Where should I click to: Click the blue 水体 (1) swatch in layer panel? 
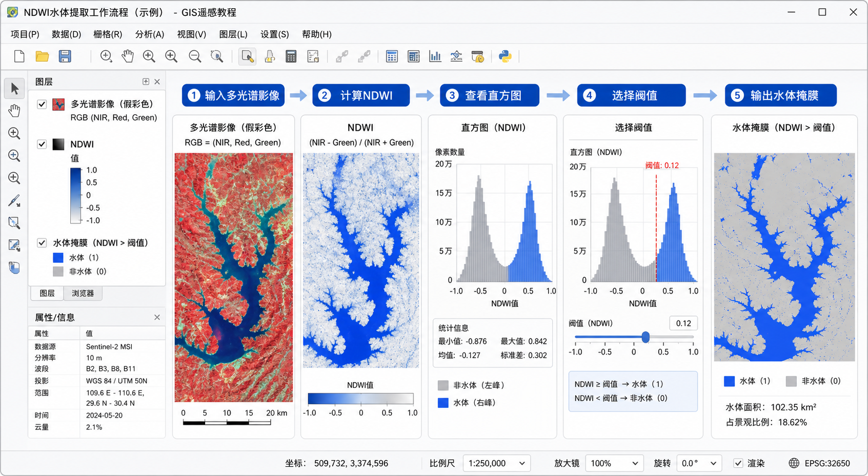click(x=58, y=257)
